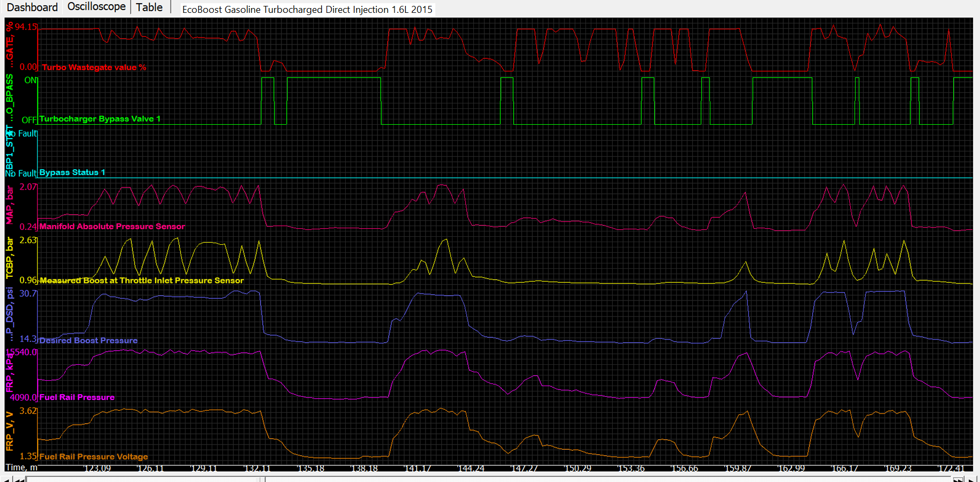This screenshot has width=980, height=482.
Task: Select the Turbo Wastegate value % channel label
Action: tap(94, 67)
